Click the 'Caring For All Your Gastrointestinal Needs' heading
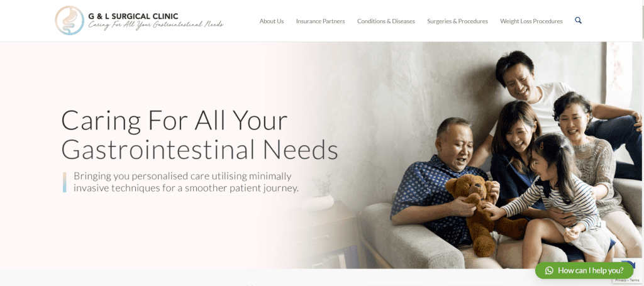 click(x=199, y=135)
